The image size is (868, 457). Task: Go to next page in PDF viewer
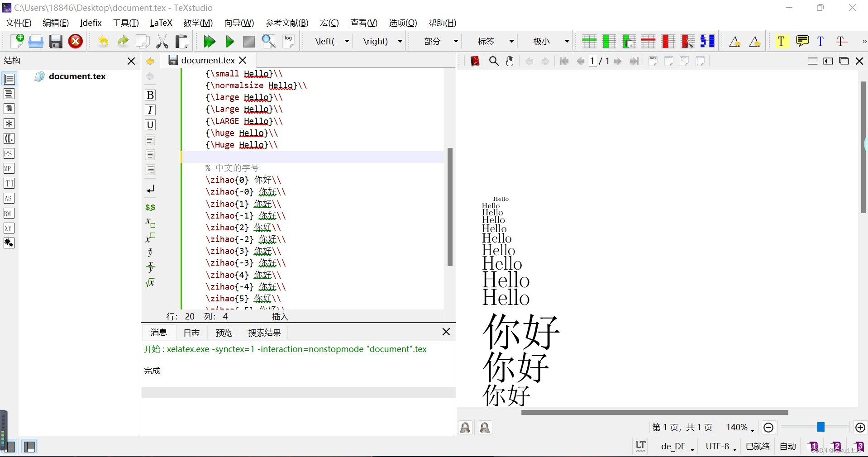pos(618,61)
